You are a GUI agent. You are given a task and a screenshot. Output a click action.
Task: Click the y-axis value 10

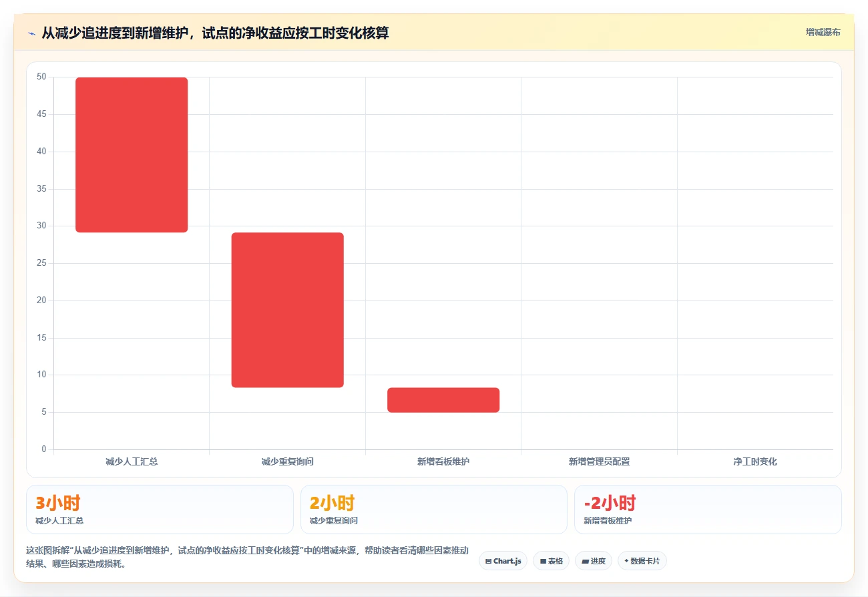(41, 375)
